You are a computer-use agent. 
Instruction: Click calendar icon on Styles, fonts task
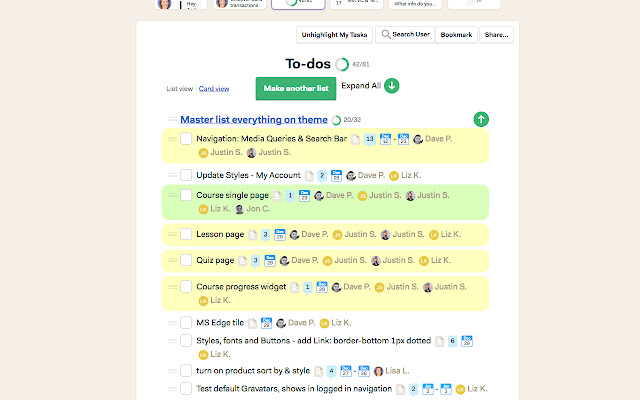[467, 341]
